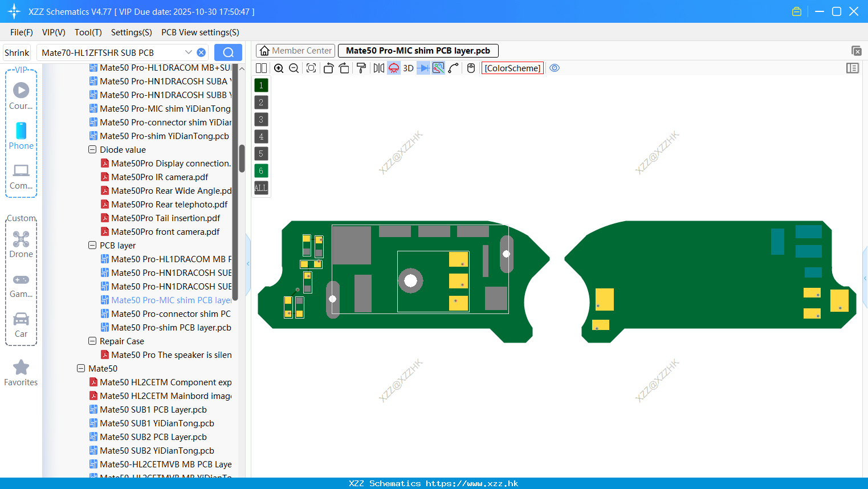
Task: Collapse the Mate50 tree node
Action: coord(81,369)
